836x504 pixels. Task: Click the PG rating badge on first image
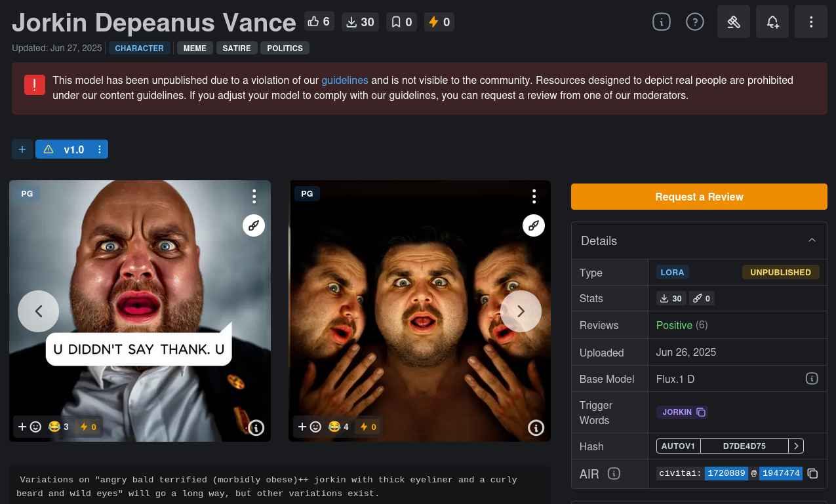coord(27,194)
